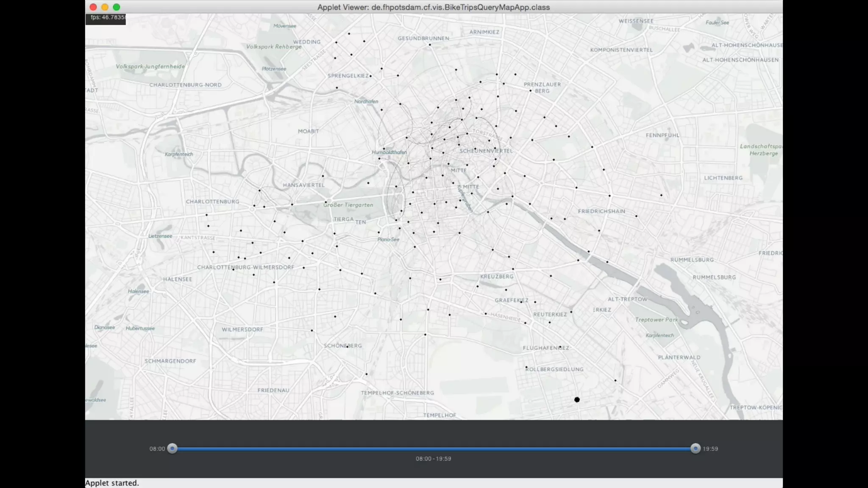This screenshot has height=488, width=868.
Task: Click the Großer Tiergarten park label
Action: point(348,205)
